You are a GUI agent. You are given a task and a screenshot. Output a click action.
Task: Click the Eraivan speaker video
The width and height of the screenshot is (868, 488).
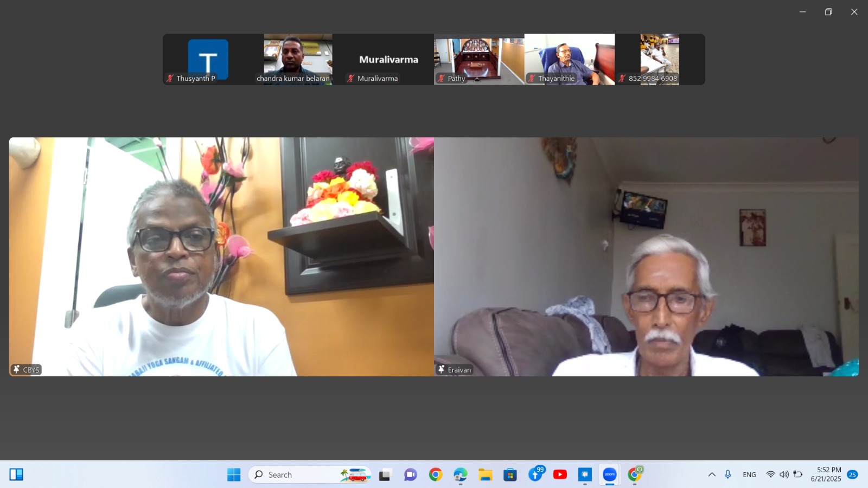[x=646, y=256]
